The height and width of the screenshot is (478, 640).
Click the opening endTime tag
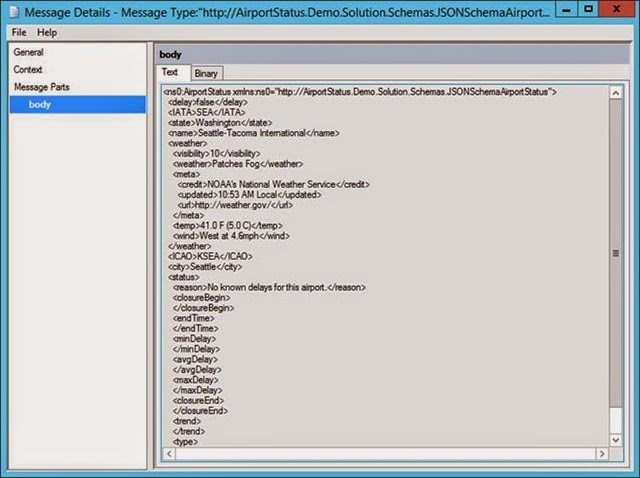(193, 318)
